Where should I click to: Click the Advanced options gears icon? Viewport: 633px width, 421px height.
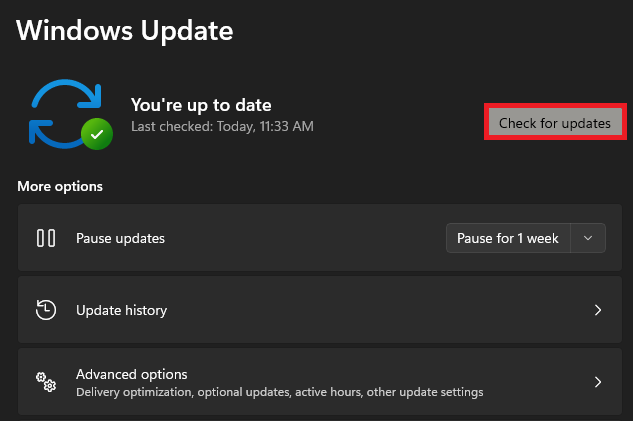point(46,382)
